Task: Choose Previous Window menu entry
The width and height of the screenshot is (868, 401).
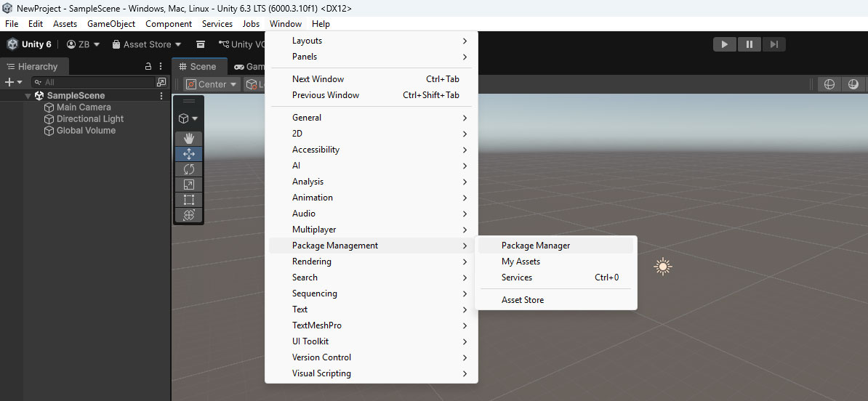Action: point(371,95)
